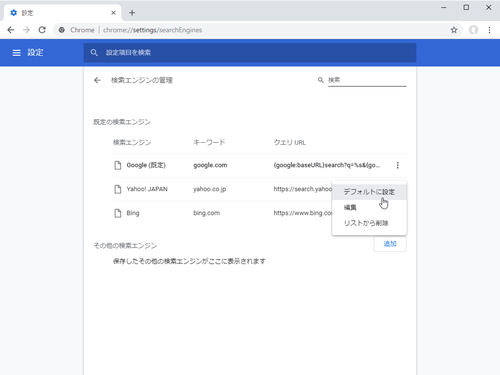Click the Google query URL text
The image size is (500, 375).
327,165
